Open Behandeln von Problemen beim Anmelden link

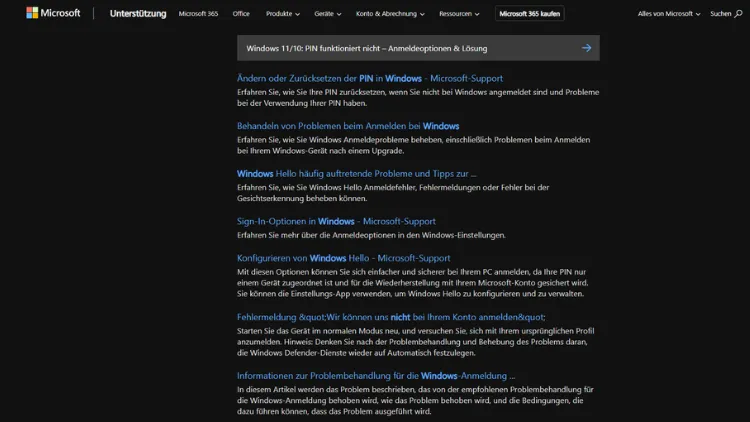348,126
